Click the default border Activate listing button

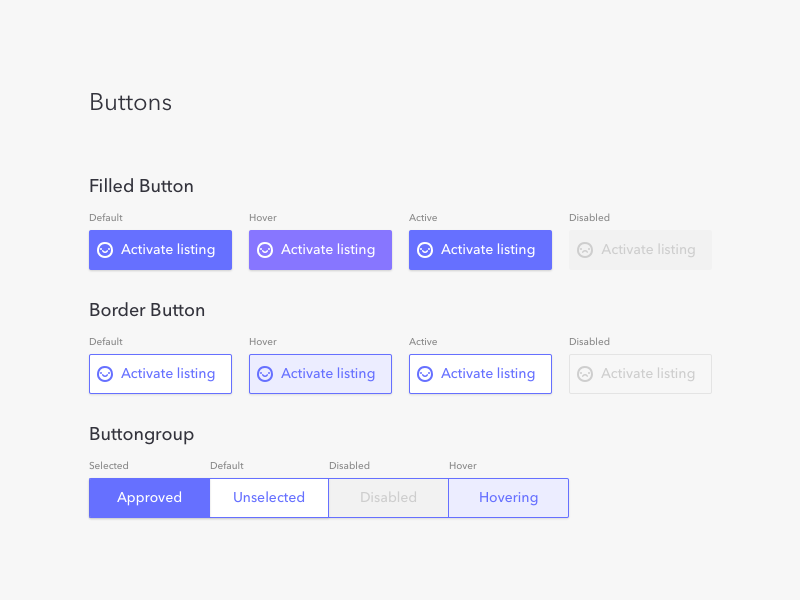[160, 374]
